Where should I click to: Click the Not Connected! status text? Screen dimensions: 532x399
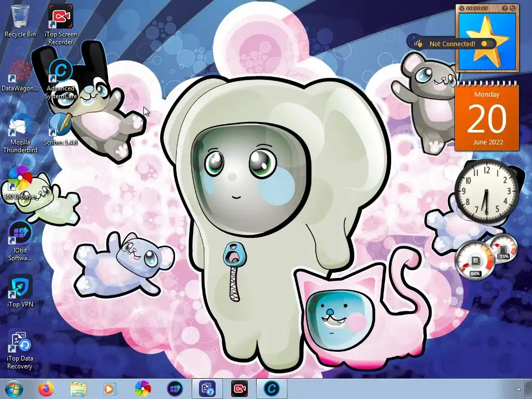click(453, 44)
